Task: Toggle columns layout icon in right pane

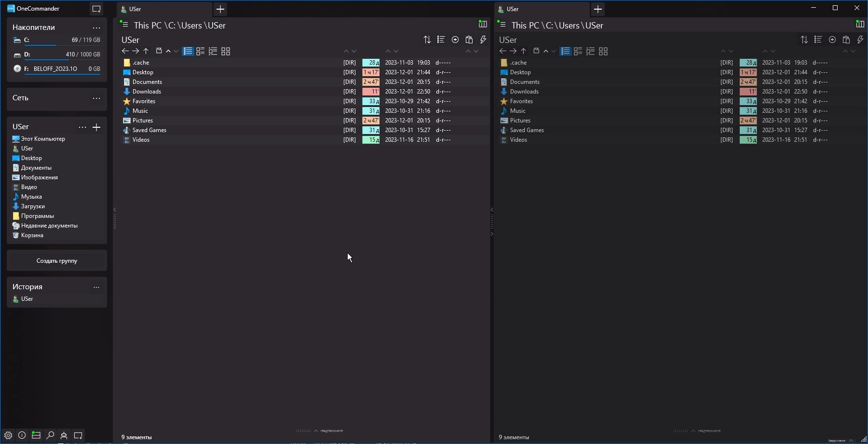Action: point(860,24)
